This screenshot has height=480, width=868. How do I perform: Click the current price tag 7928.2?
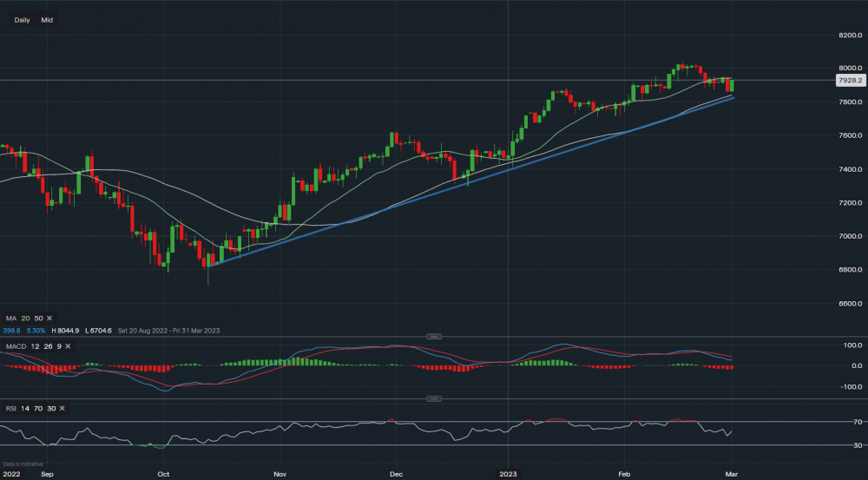[847, 81]
